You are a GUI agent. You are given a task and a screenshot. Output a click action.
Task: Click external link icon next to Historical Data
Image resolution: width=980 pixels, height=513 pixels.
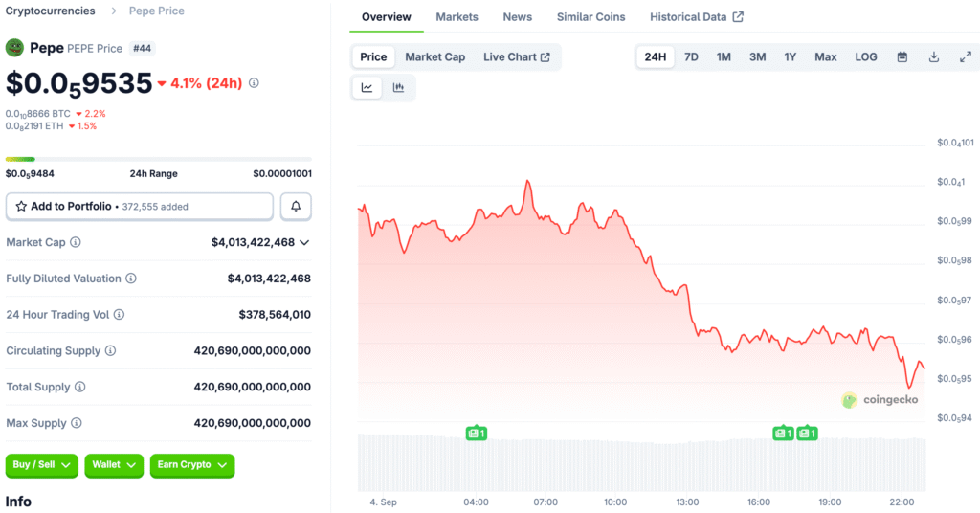[x=738, y=17]
